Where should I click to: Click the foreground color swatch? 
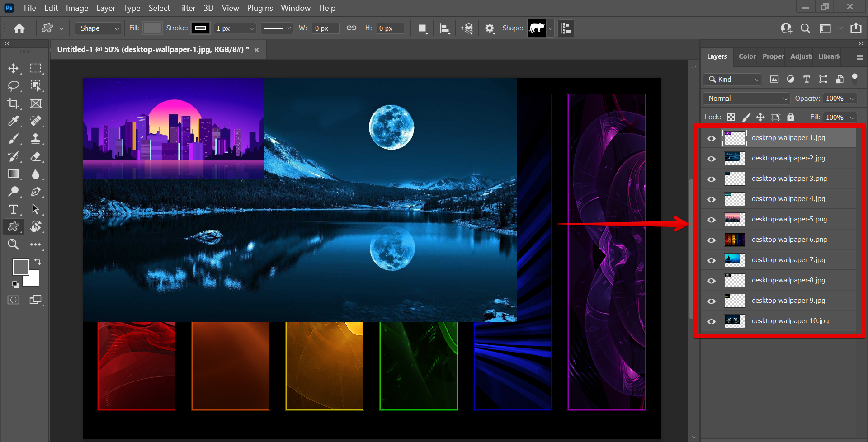(20, 267)
